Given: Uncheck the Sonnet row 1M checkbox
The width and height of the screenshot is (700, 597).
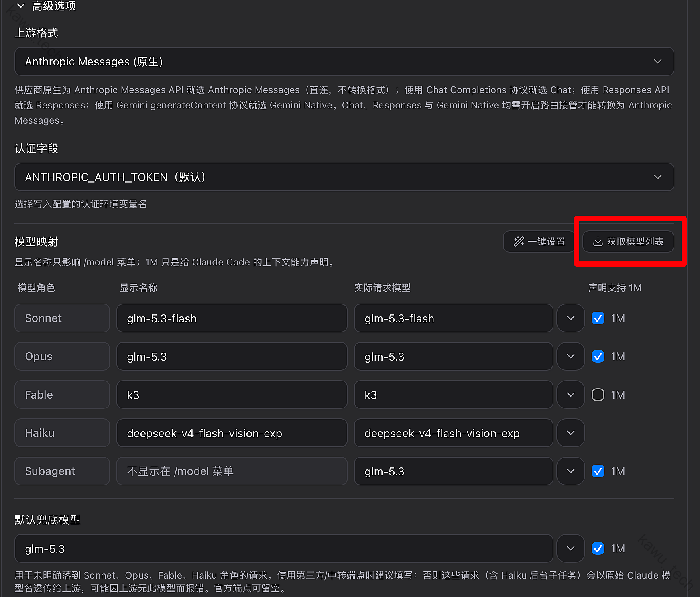Looking at the screenshot, I should click(x=598, y=318).
